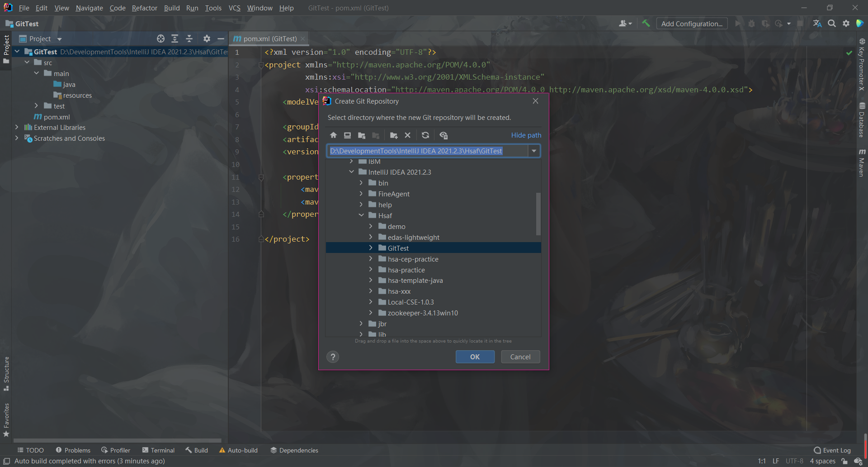
Task: Click the dialog tree vertical scrollbar
Action: (538, 214)
